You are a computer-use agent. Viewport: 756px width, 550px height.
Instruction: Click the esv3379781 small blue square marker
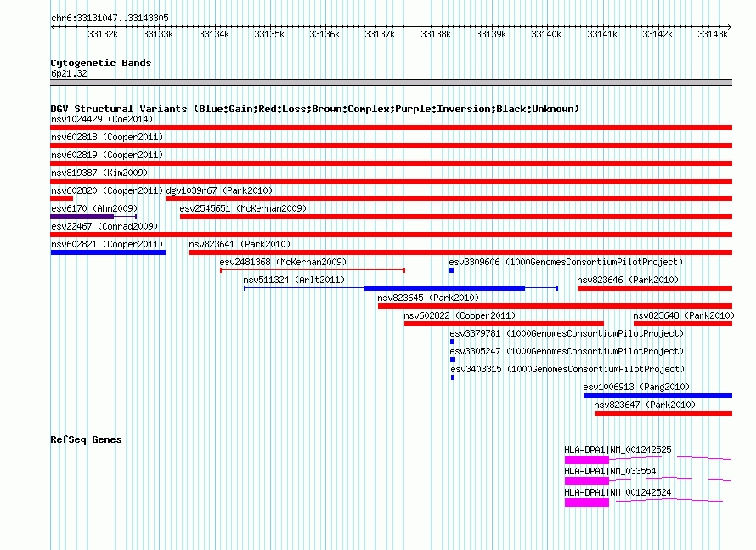452,342
